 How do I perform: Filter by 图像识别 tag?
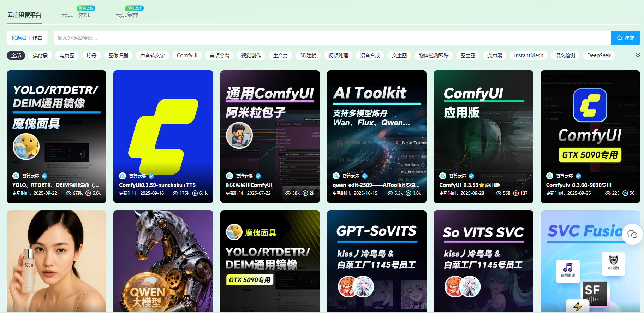coord(118,55)
